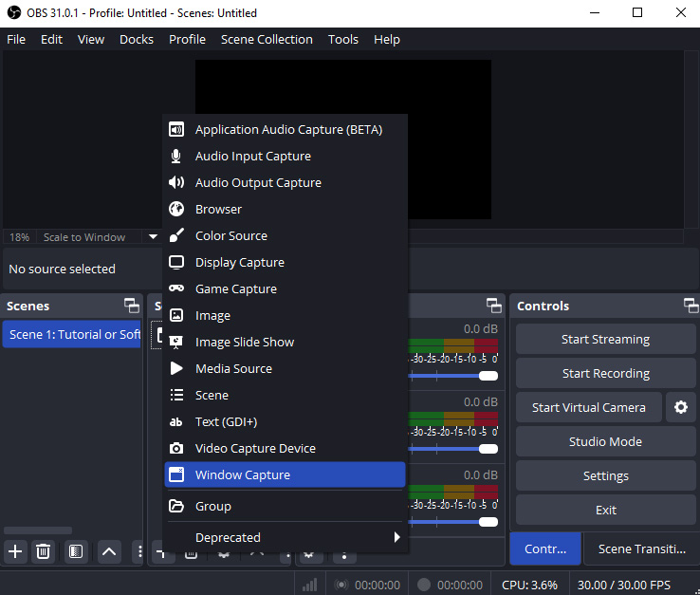
Task: Click the 18% preview zoom value
Action: coord(19,236)
